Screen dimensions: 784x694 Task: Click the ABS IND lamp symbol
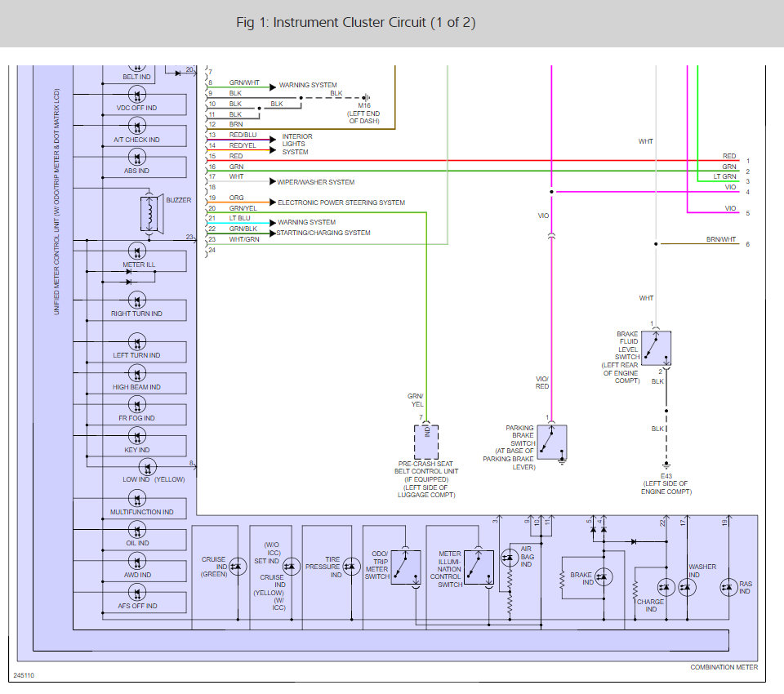[x=137, y=158]
